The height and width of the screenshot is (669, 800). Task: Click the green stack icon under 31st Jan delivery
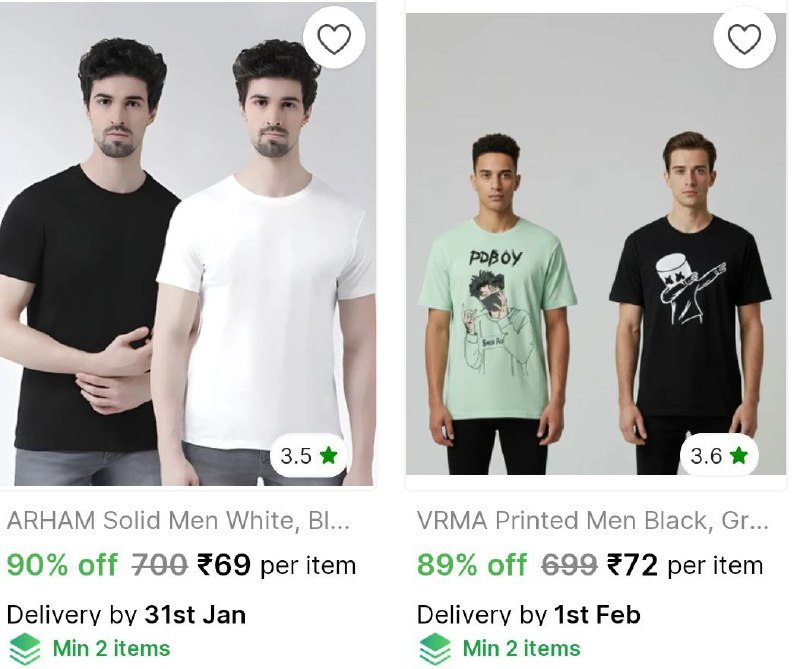(25, 649)
